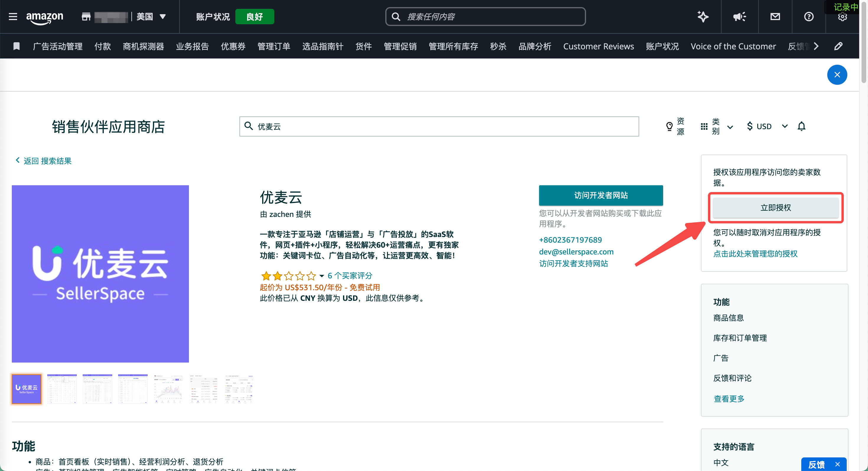Go back via 返回 搜索结果 link

pos(47,161)
